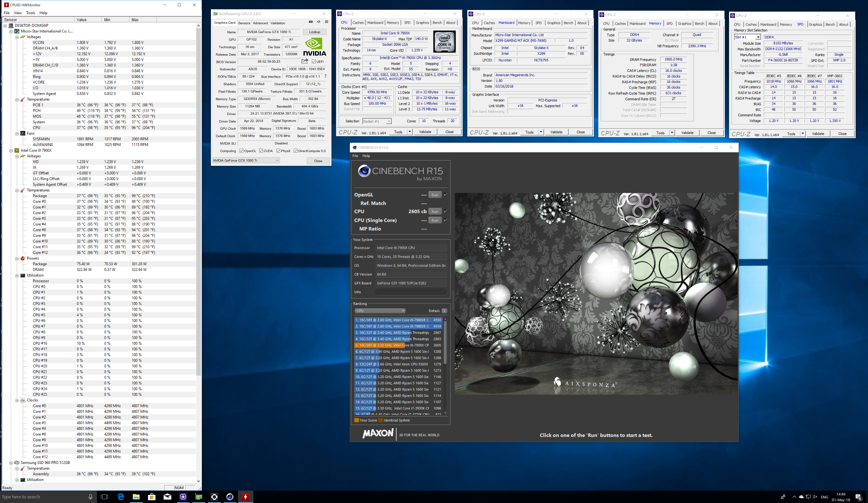Click the Info field in Cinebench
This screenshot has width=868, height=503.
point(411,292)
